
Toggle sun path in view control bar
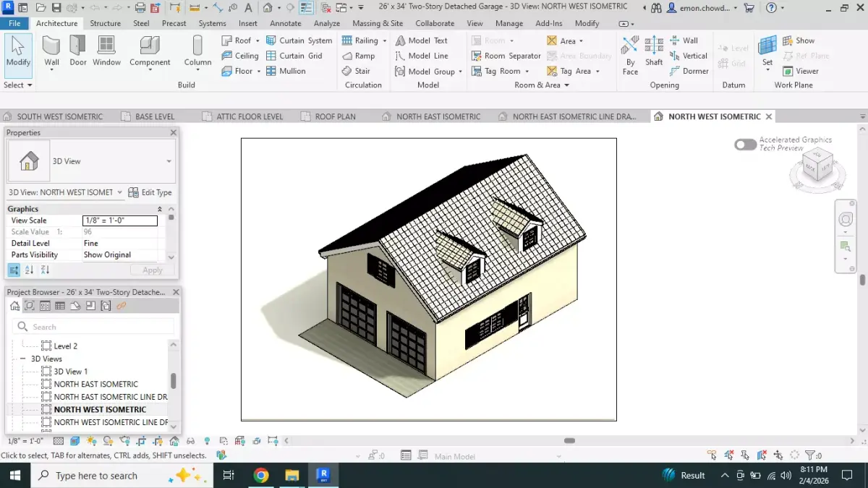pos(91,441)
